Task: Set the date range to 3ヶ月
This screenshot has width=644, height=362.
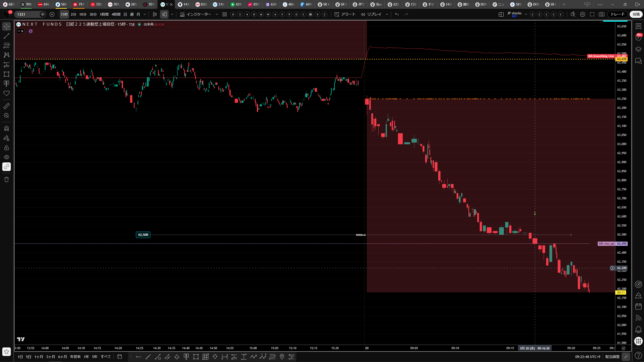Action: click(x=51, y=357)
